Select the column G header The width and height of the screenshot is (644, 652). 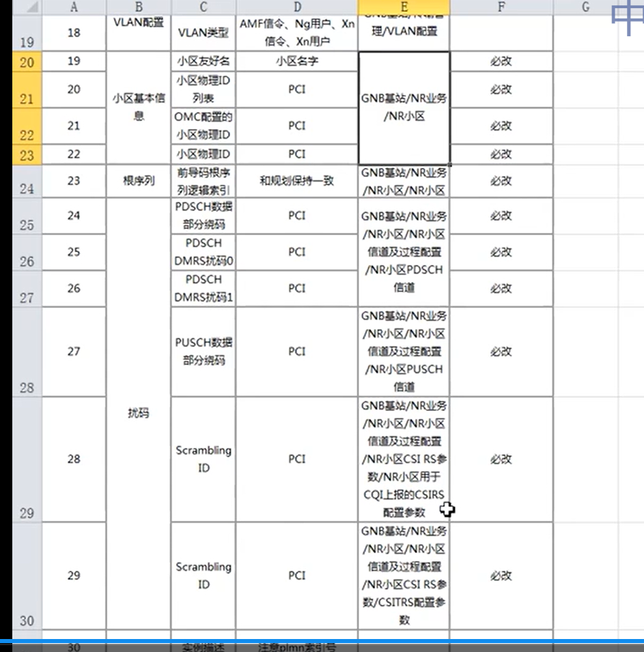pyautogui.click(x=585, y=8)
